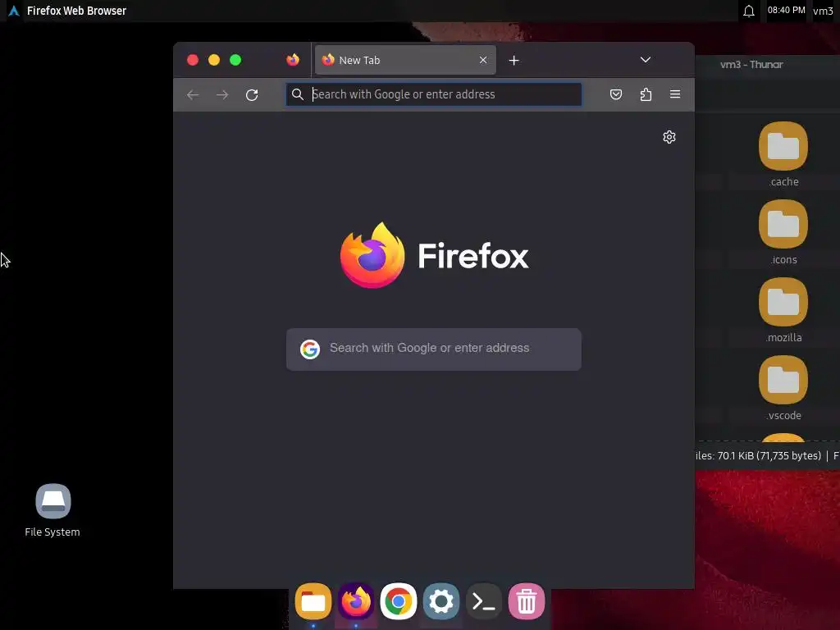Open new tab personalize gear icon
The image size is (840, 630).
[669, 137]
